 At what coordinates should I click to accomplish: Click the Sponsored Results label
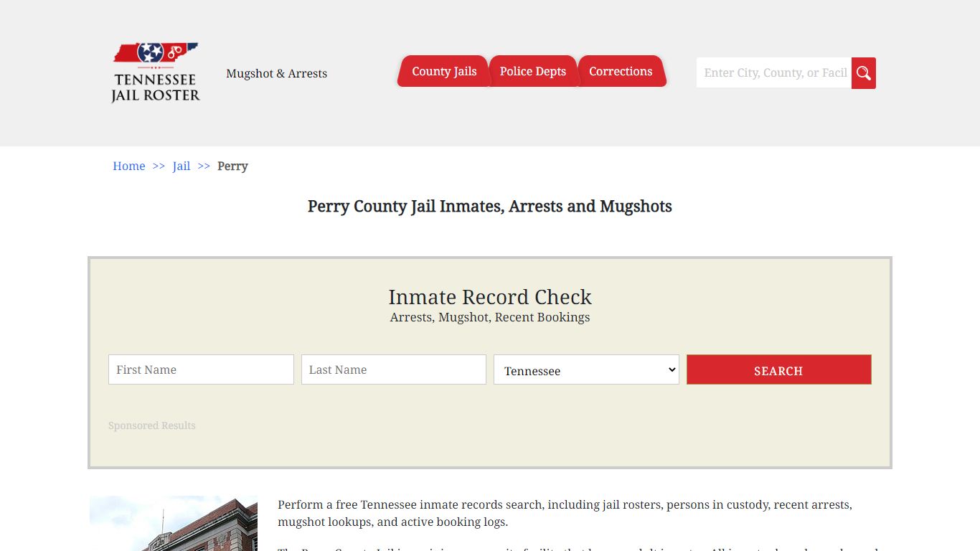click(x=152, y=425)
